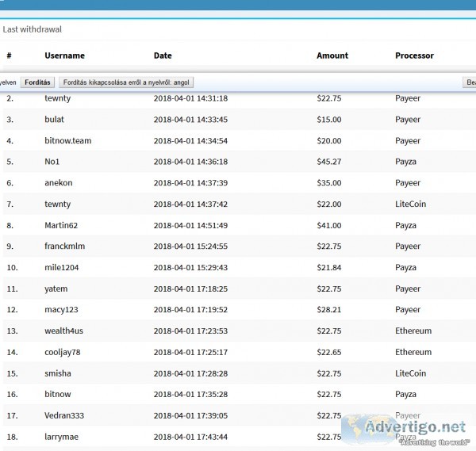The height and width of the screenshot is (451, 476).
Task: Select username yatem
Action: (56, 289)
